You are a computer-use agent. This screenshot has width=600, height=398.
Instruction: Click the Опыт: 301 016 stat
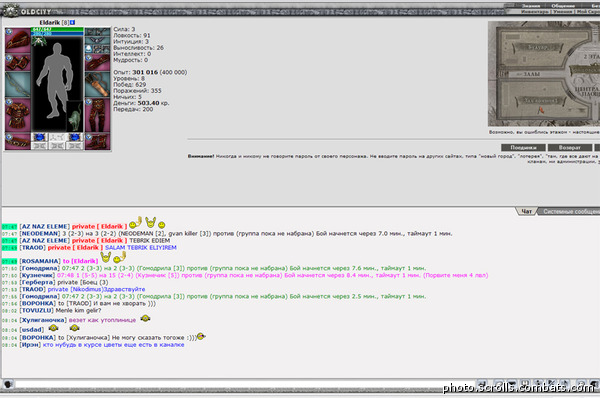tap(150, 72)
